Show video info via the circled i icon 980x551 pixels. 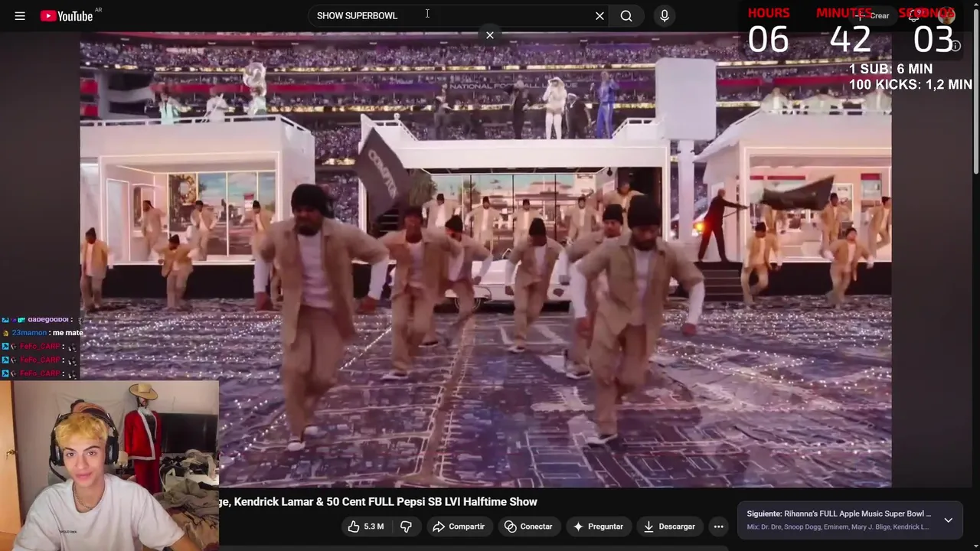[955, 46]
